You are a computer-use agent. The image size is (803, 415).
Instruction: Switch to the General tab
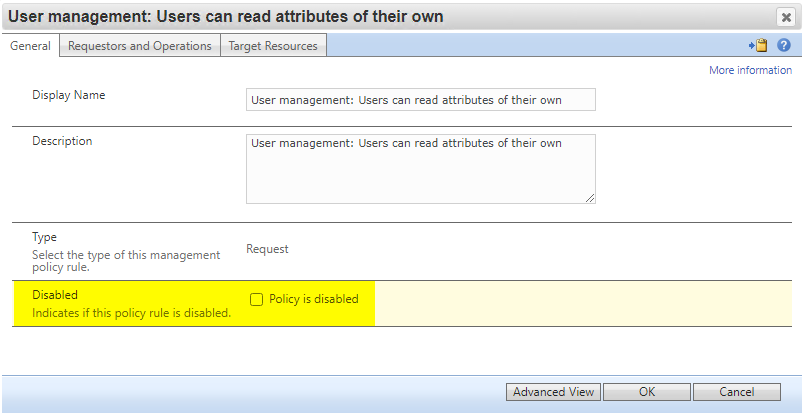(30, 46)
